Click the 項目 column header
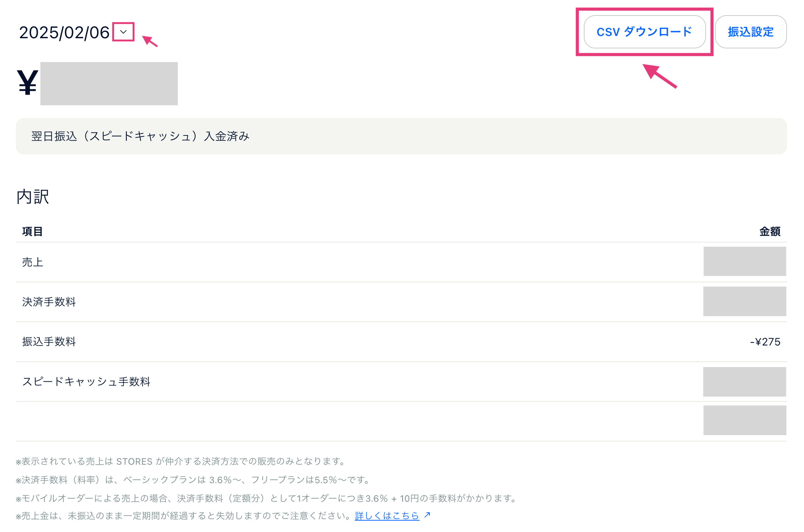804x532 pixels. pos(32,231)
